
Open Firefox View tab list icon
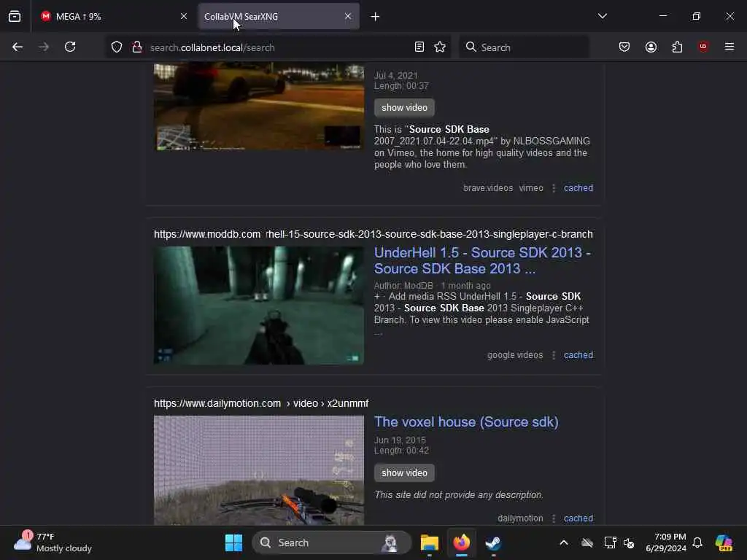coord(15,16)
